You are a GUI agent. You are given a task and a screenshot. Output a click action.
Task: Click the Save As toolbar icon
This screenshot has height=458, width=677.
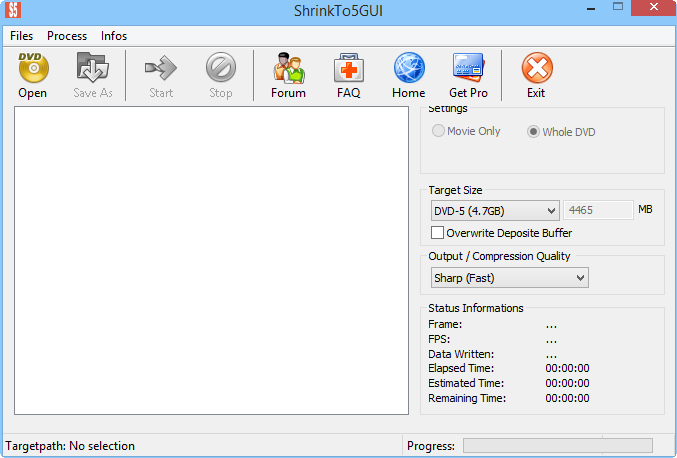pyautogui.click(x=92, y=68)
